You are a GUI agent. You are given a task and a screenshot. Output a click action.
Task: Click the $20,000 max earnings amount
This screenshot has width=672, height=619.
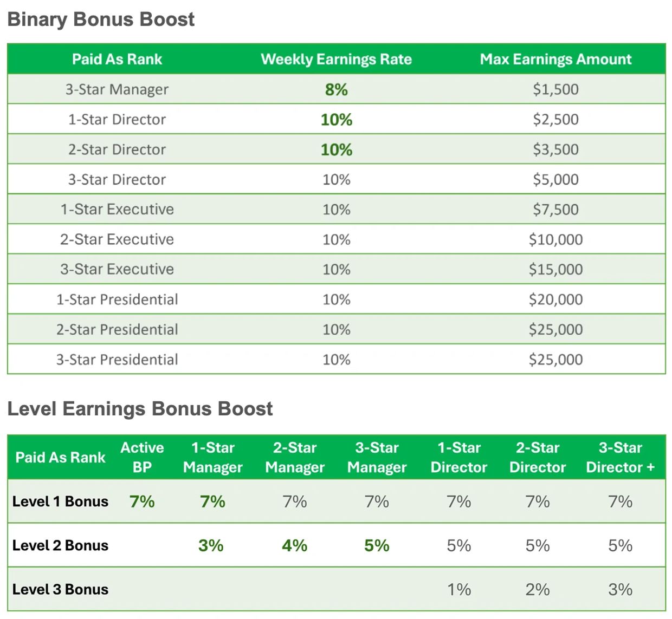point(555,299)
